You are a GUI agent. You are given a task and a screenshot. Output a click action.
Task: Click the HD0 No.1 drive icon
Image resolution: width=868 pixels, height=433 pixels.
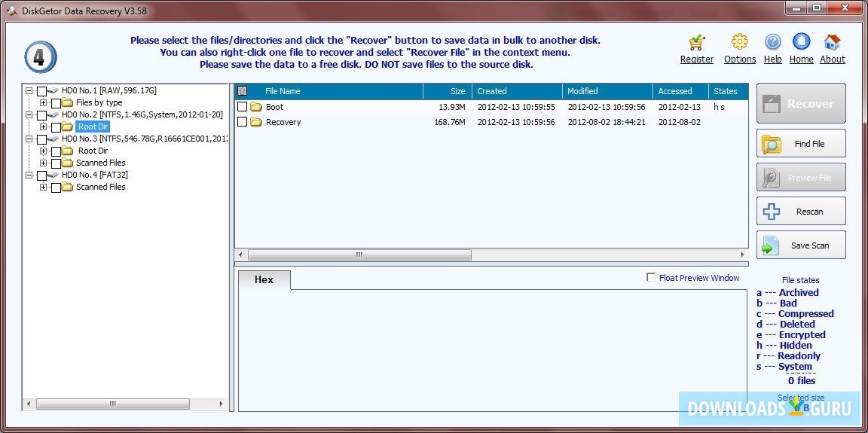click(53, 90)
